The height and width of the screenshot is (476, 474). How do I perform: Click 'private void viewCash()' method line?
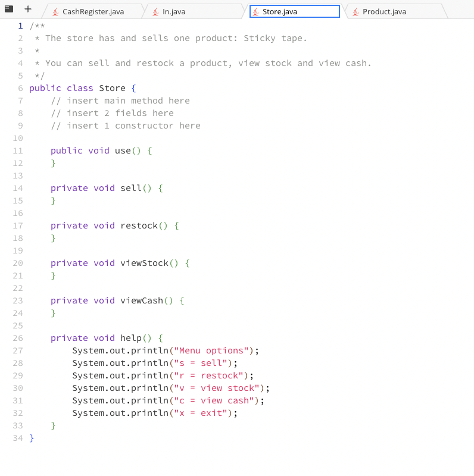point(117,301)
